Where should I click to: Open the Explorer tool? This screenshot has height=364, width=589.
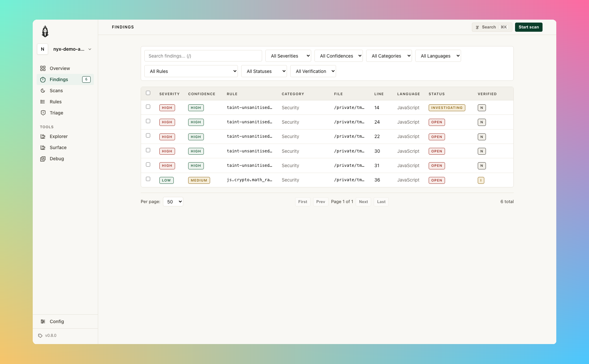pyautogui.click(x=65, y=136)
